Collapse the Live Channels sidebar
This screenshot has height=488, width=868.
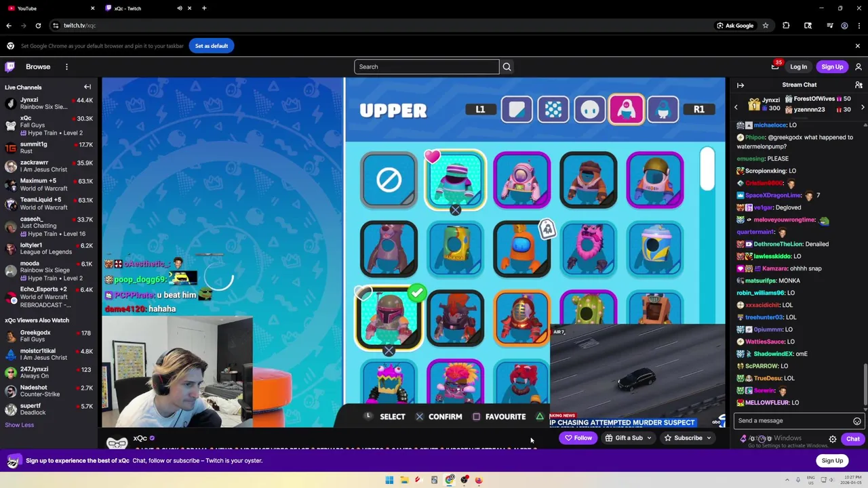pos(87,87)
